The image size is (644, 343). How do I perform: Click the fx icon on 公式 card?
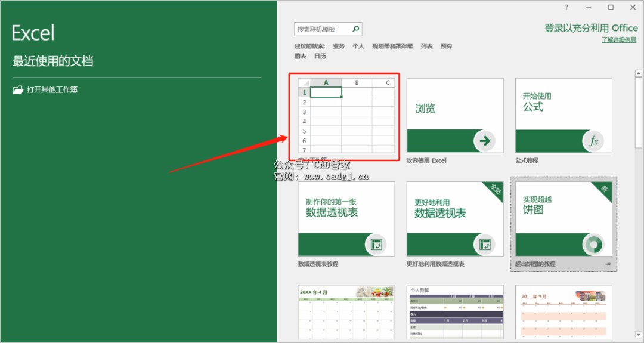point(593,141)
